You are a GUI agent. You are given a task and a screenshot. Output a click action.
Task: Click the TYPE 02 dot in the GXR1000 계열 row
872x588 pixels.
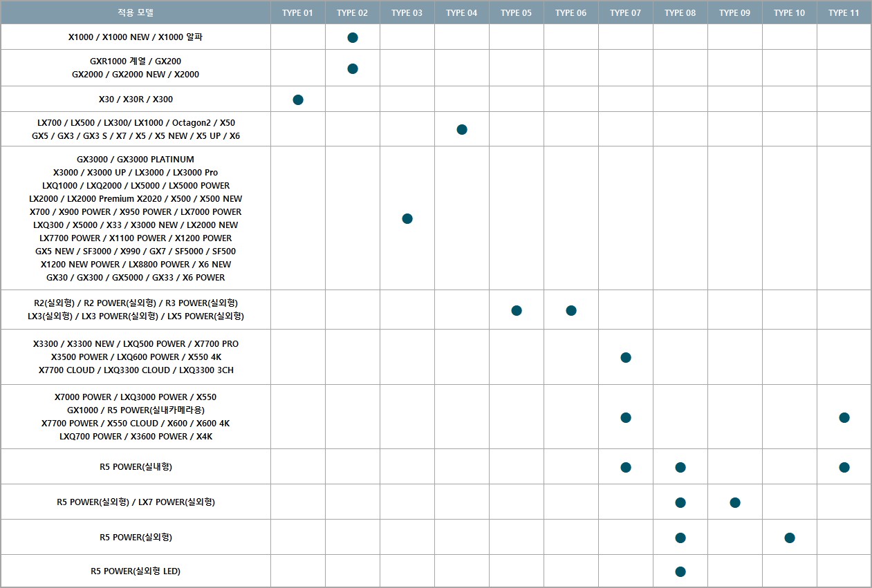tap(353, 68)
